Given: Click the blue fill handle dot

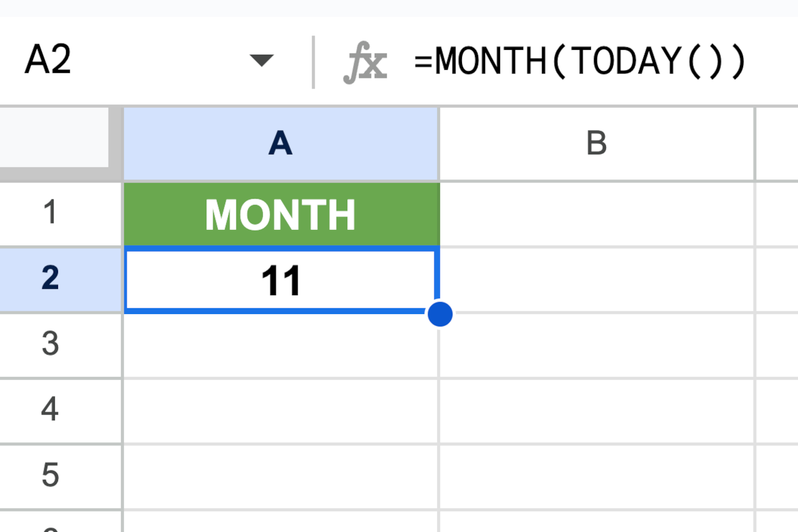Looking at the screenshot, I should coord(440,315).
